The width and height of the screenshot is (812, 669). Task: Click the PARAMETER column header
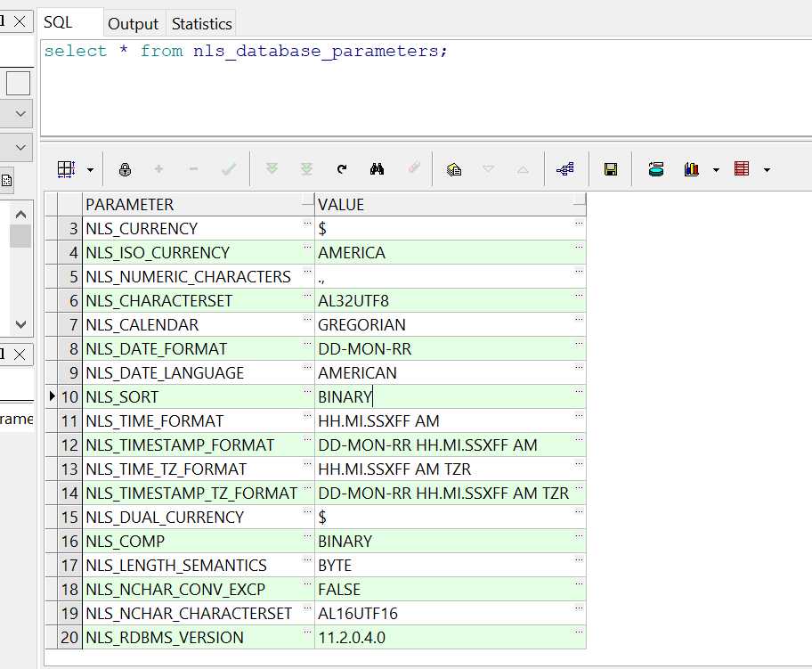pyautogui.click(x=199, y=205)
